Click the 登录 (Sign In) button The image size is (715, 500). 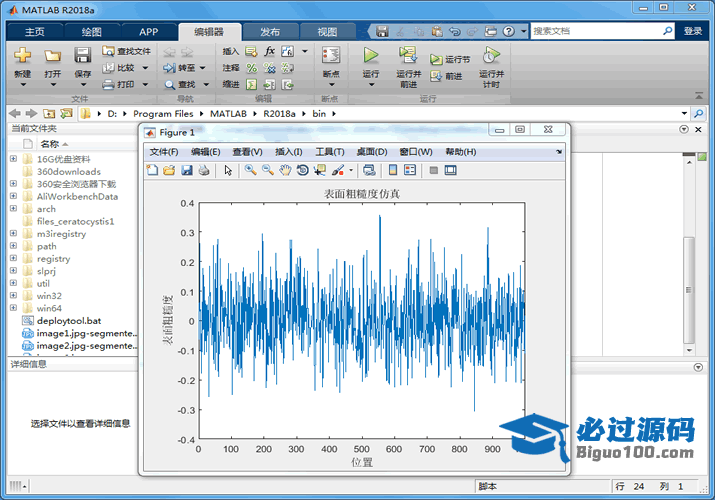693,31
